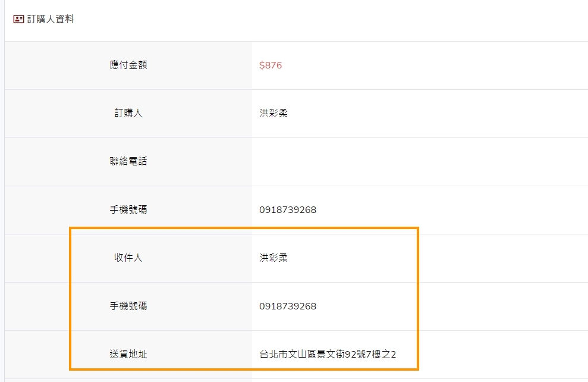Screen dimensions: 588x382
Task: Click the 送貨地址 label
Action: coord(128,354)
